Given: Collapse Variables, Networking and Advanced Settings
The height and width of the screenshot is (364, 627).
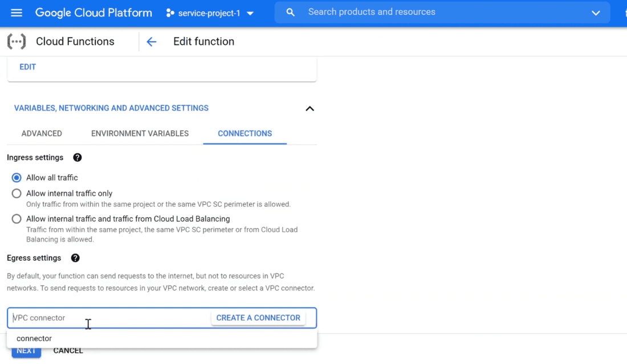Looking at the screenshot, I should (x=310, y=109).
